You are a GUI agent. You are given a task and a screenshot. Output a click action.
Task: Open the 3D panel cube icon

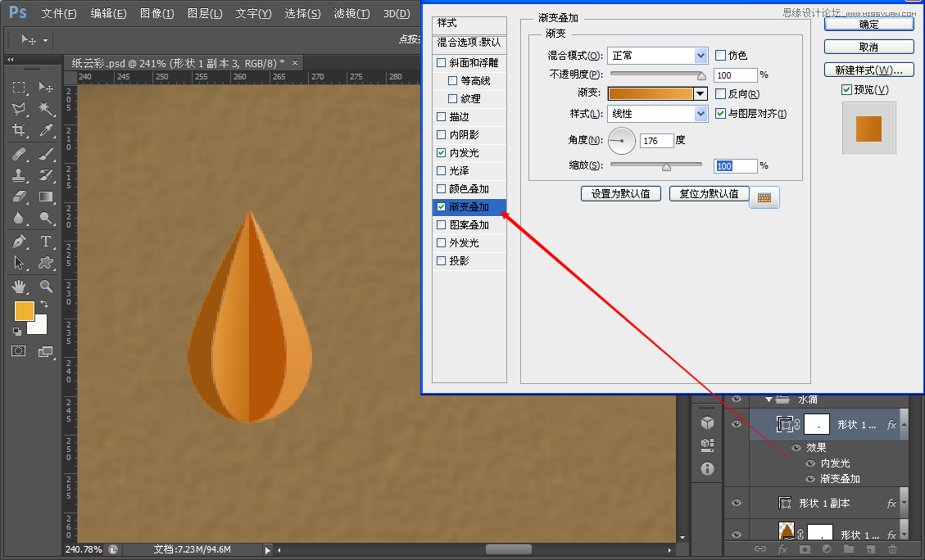(x=707, y=423)
